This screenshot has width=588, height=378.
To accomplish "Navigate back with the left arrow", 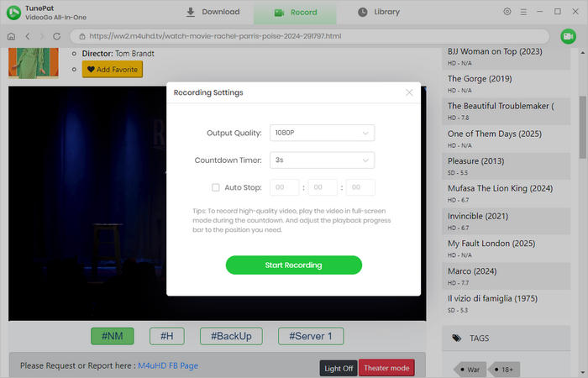I will pos(28,36).
